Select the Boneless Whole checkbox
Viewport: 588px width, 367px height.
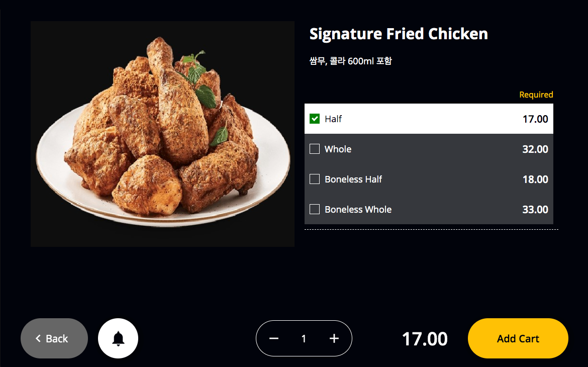(x=315, y=209)
